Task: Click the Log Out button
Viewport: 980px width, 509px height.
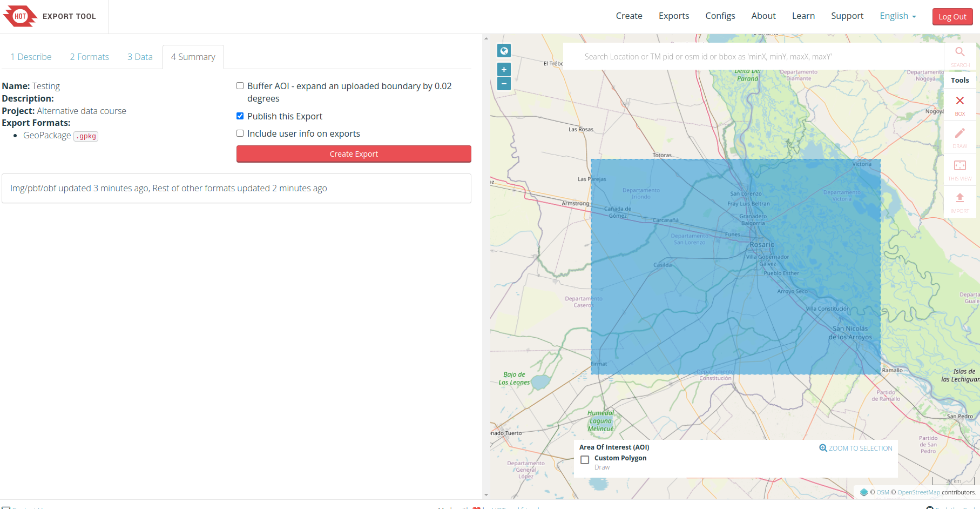Action: click(952, 17)
